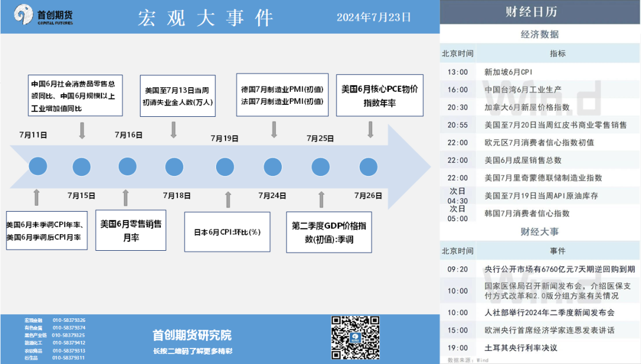The width and height of the screenshot is (641, 364).
Task: Click the 美国6月成屋销售总数 row
Action: [540, 159]
